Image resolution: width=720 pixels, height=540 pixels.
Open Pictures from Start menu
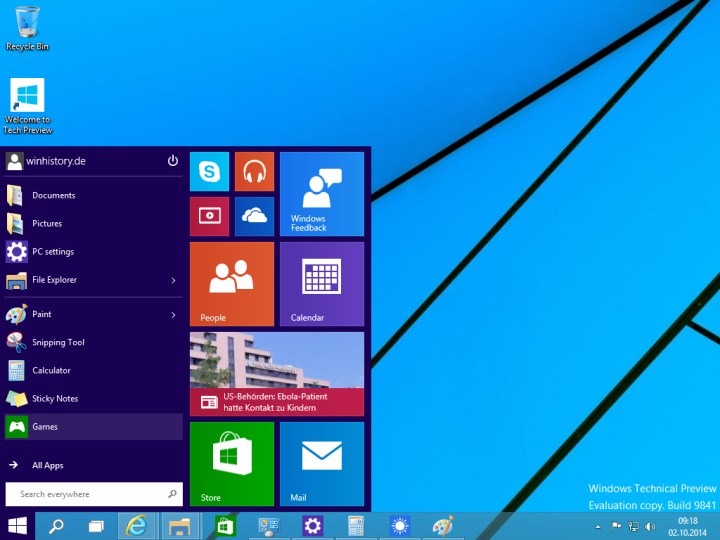pyautogui.click(x=94, y=224)
